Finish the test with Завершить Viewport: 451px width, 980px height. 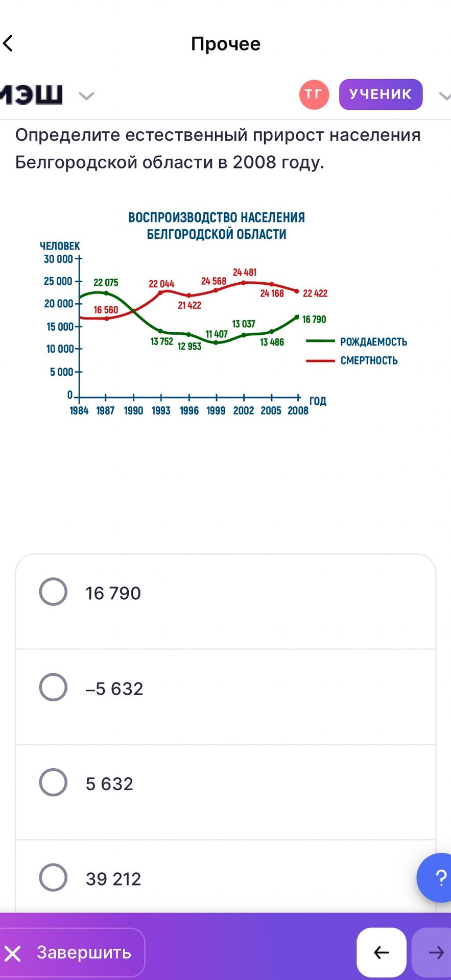[x=72, y=952]
